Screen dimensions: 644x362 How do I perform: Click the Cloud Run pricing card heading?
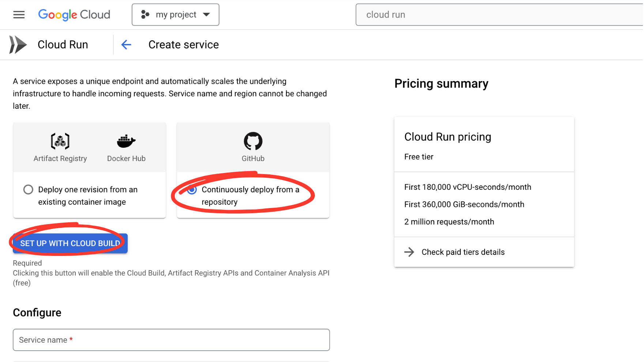[x=447, y=137]
